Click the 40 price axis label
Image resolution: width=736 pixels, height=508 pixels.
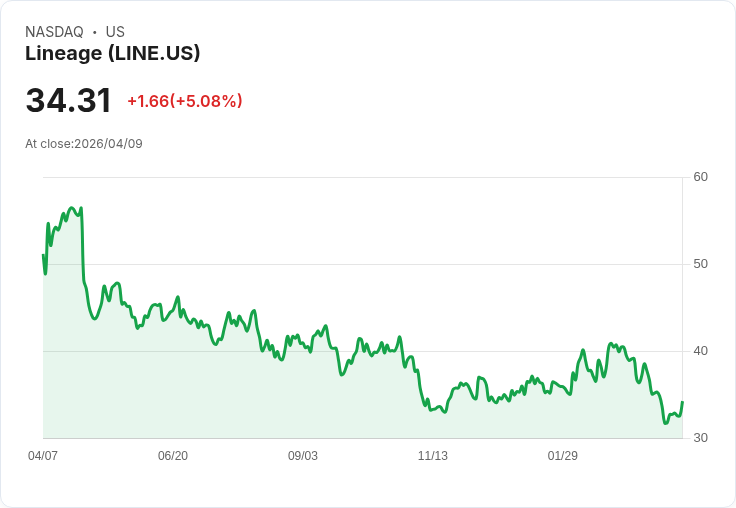point(700,351)
